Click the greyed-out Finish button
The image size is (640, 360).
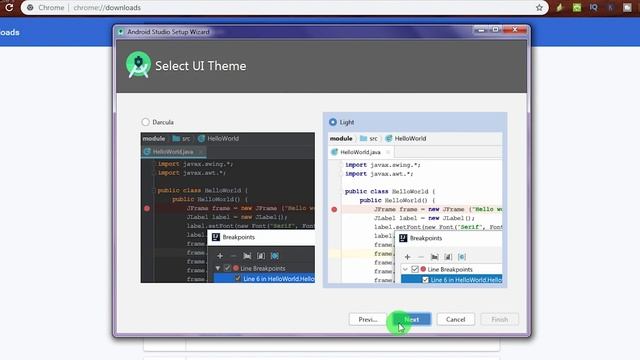tap(500, 319)
